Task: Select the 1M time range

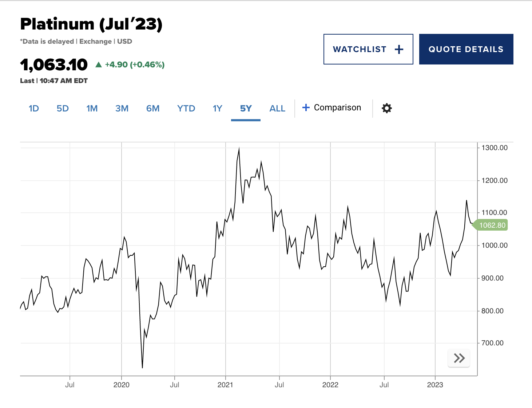Action: pyautogui.click(x=92, y=109)
